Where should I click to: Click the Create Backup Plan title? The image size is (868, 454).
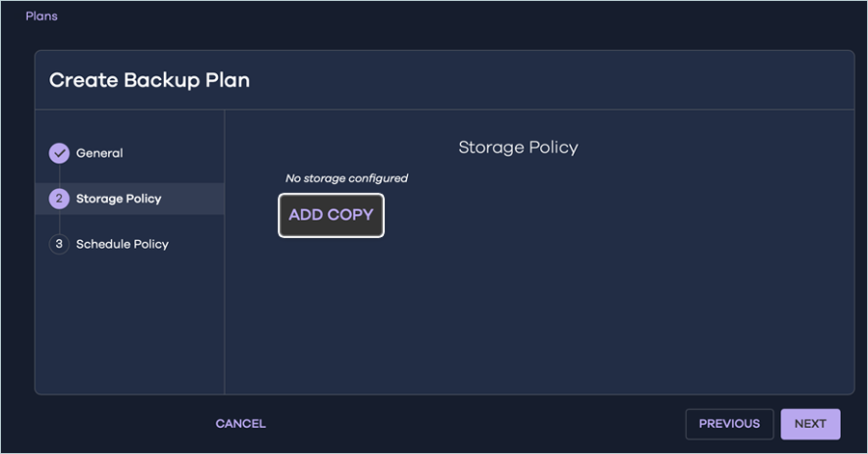[x=149, y=80]
